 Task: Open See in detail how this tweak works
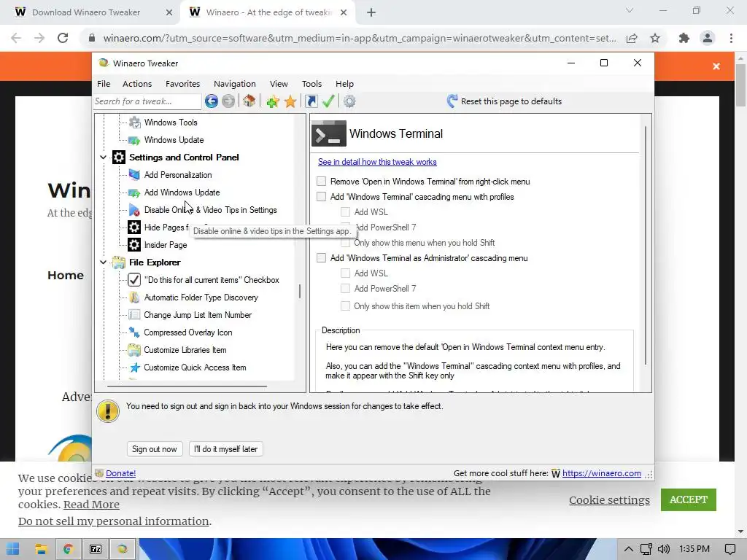coord(377,162)
